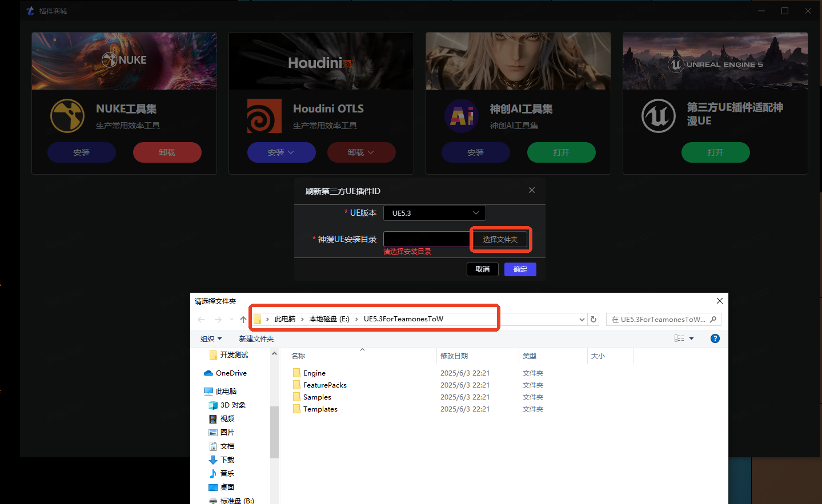Click the 插件商城 app logo in title bar
The height and width of the screenshot is (504, 822).
[x=30, y=11]
